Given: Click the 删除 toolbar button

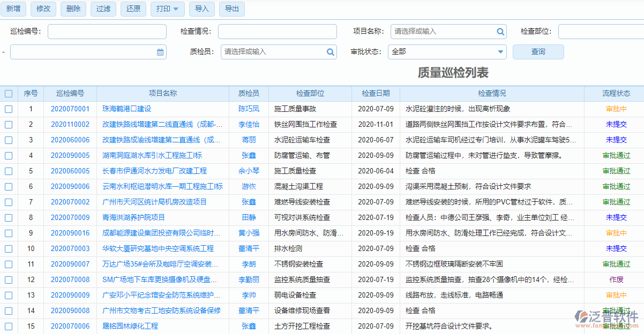Looking at the screenshot, I should (x=73, y=9).
